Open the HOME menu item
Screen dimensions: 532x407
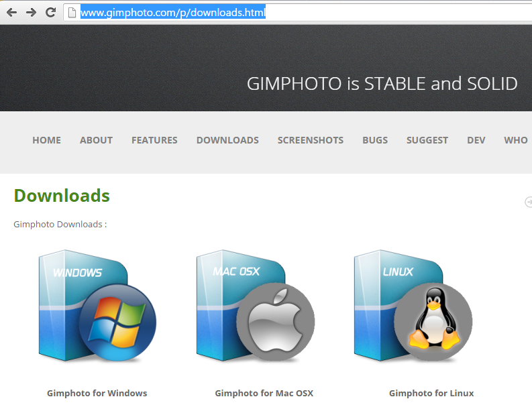click(x=47, y=140)
